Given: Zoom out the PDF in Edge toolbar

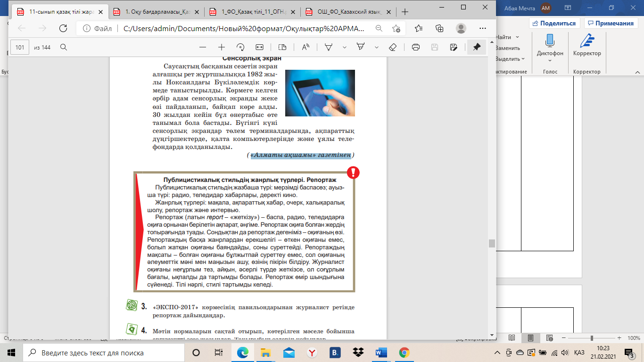Looking at the screenshot, I should pyautogui.click(x=203, y=47).
